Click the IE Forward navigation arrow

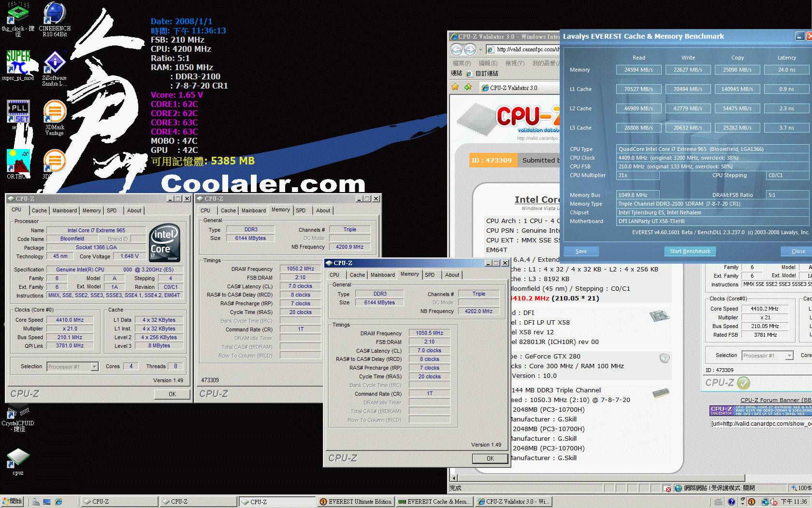pyautogui.click(x=470, y=49)
